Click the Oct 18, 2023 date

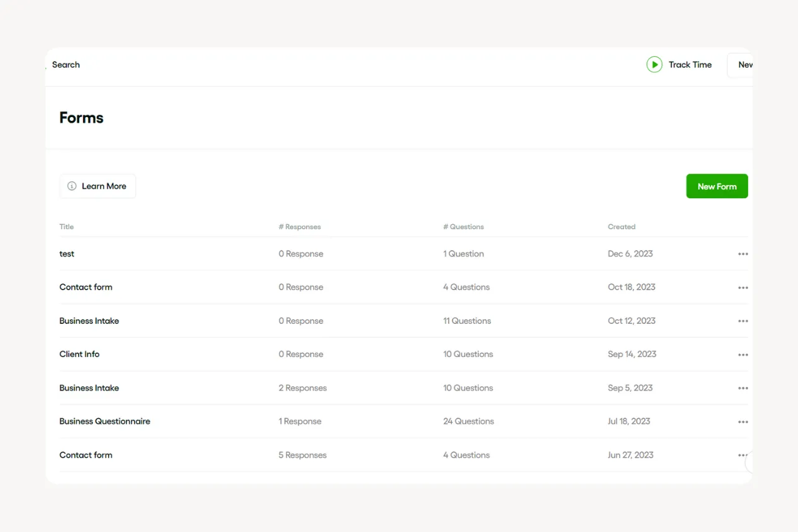click(x=632, y=287)
